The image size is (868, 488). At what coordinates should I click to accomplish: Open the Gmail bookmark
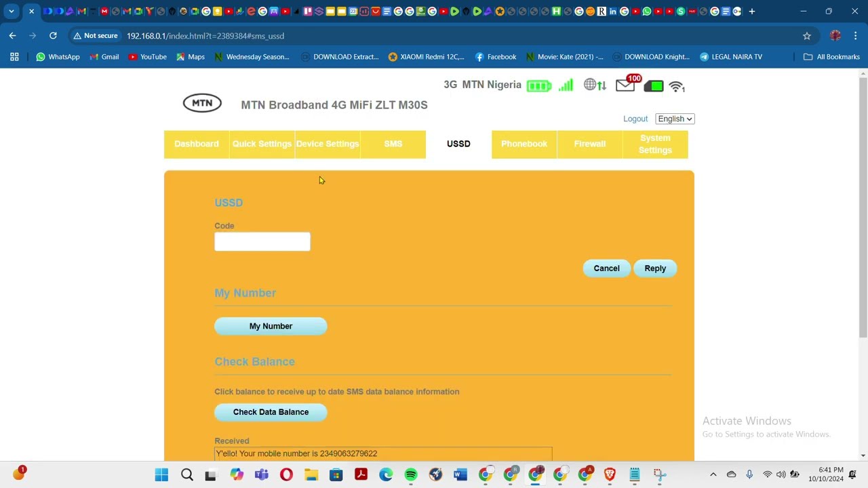(104, 57)
